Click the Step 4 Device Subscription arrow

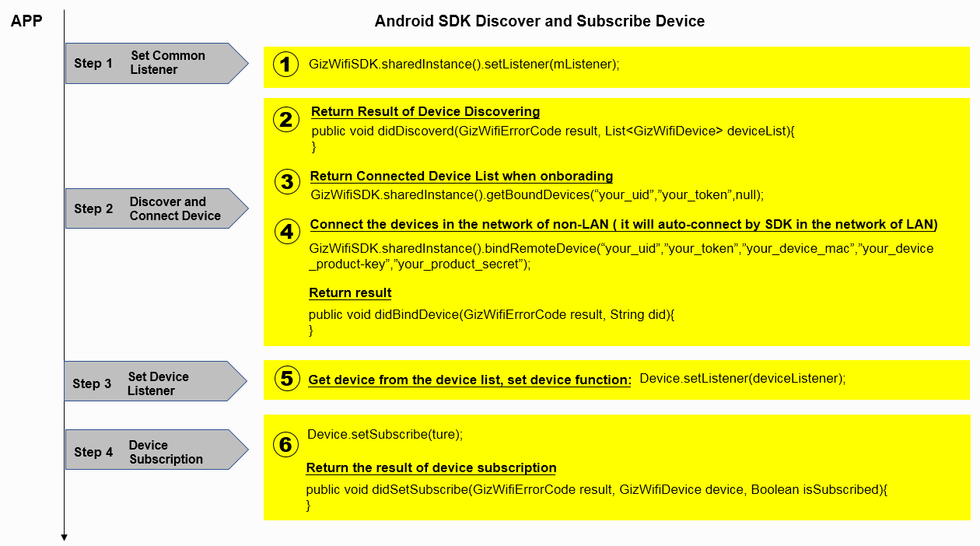pyautogui.click(x=152, y=449)
